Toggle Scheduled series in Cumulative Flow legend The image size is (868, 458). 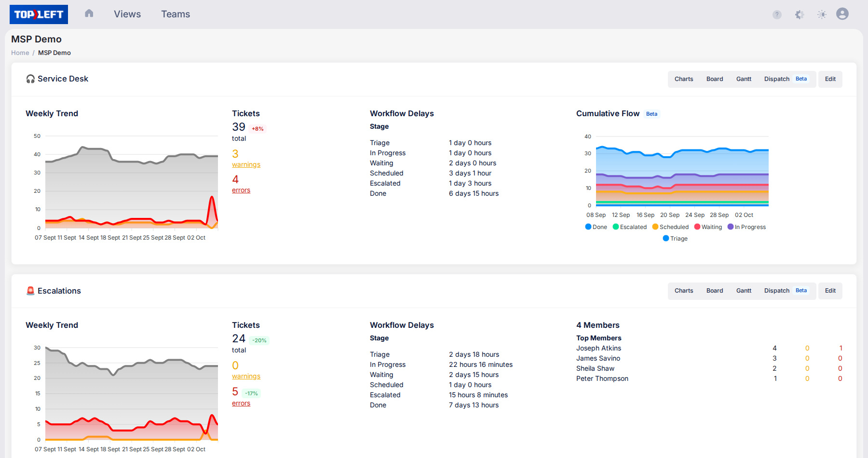[x=670, y=227]
